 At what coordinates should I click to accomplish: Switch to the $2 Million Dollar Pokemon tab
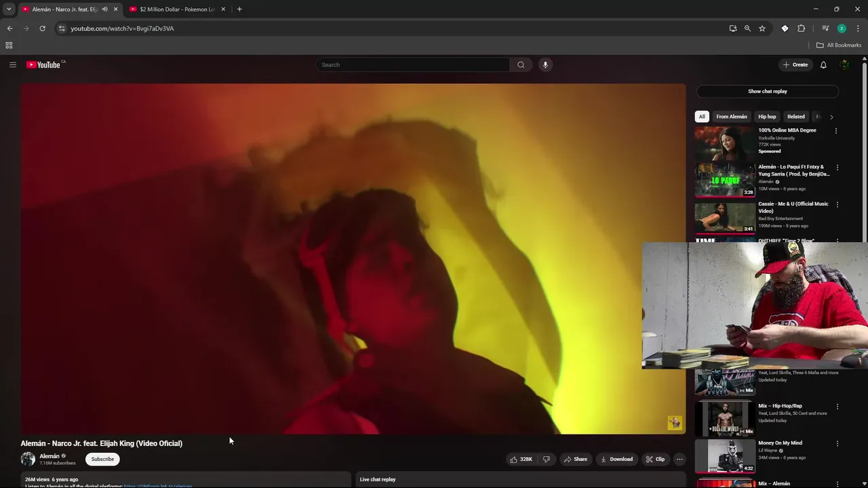pyautogui.click(x=177, y=9)
